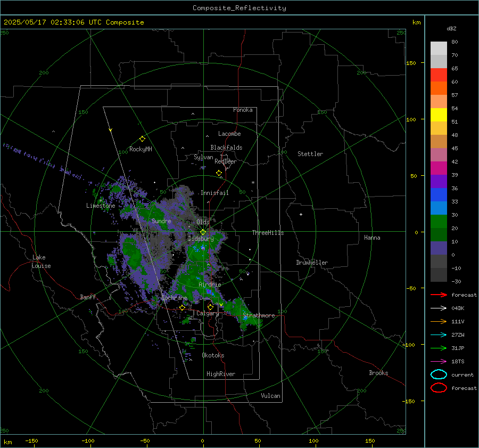Click the yellow diamond marker beside RockyMH

pos(142,139)
